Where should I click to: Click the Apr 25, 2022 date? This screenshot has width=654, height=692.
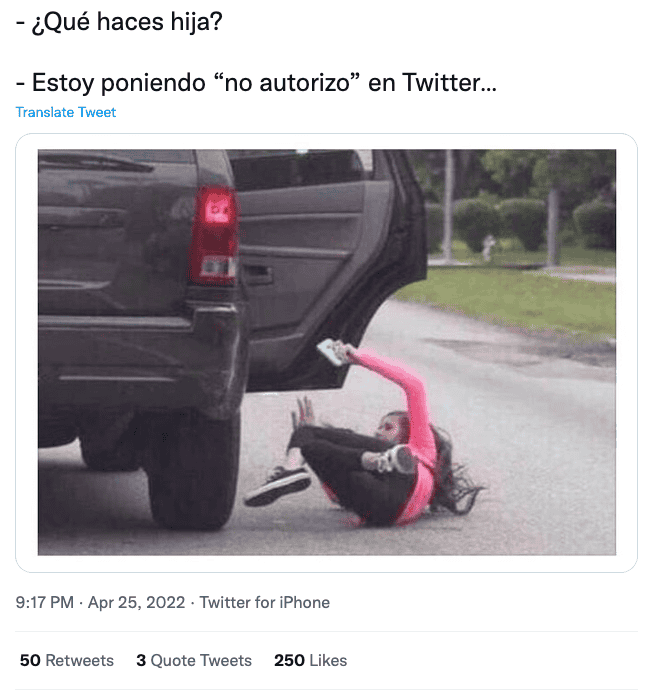[x=136, y=602]
